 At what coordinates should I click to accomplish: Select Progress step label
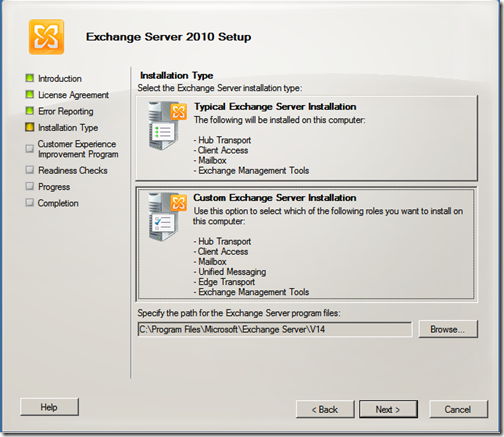click(54, 187)
